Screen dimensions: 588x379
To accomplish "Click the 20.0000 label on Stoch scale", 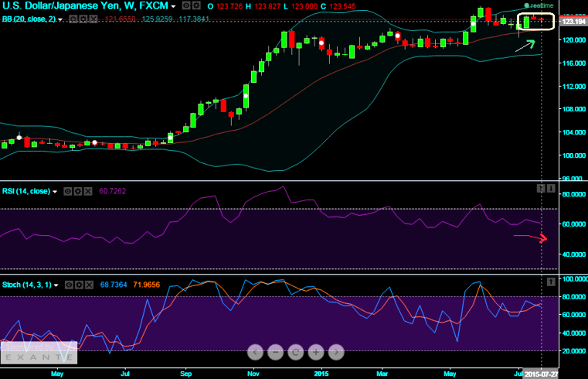I will click(x=574, y=351).
